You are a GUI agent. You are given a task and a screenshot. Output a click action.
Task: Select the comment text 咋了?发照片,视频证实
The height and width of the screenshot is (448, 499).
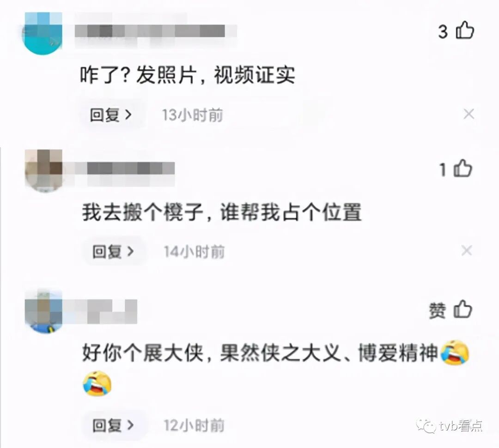coord(187,75)
